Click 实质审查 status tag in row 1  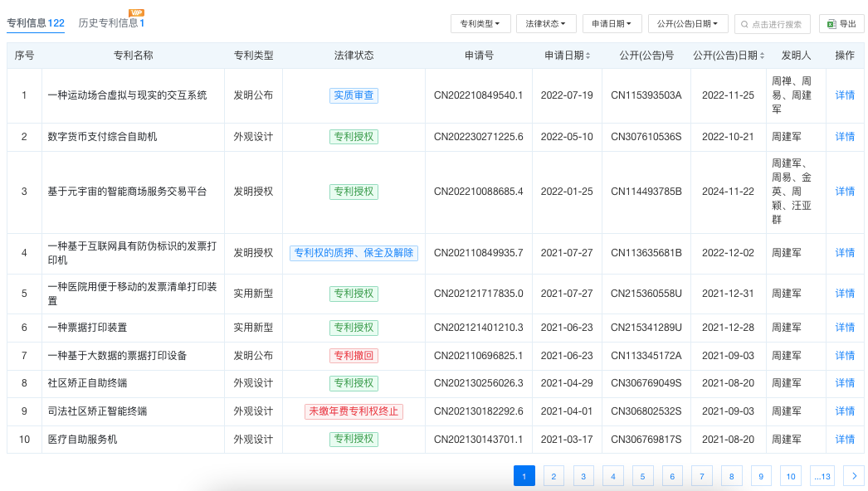(354, 95)
